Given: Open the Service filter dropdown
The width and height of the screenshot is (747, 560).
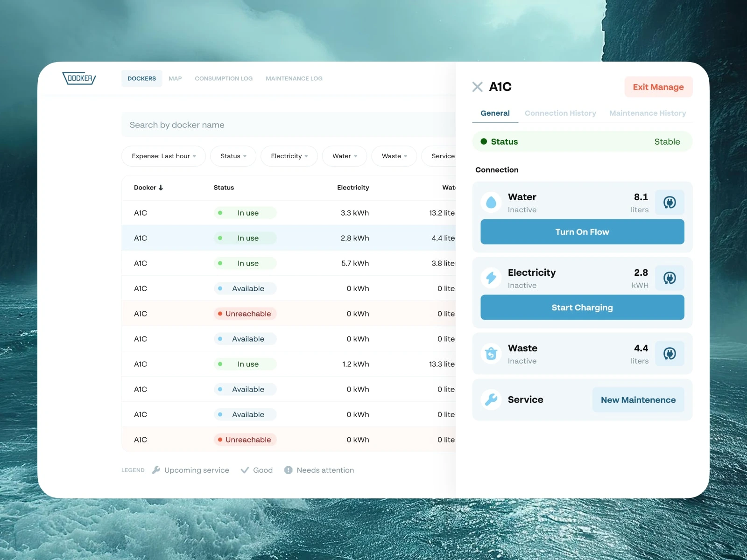Looking at the screenshot, I should pyautogui.click(x=439, y=156).
